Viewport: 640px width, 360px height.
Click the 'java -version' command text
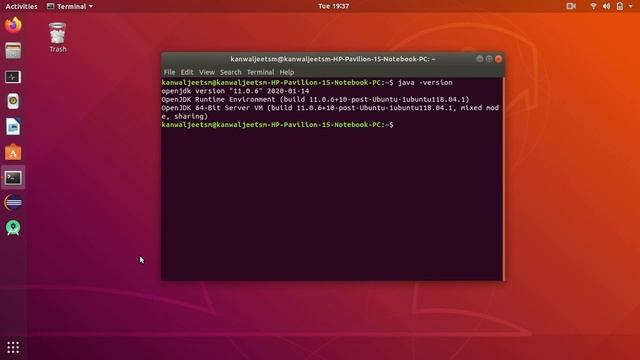(425, 82)
